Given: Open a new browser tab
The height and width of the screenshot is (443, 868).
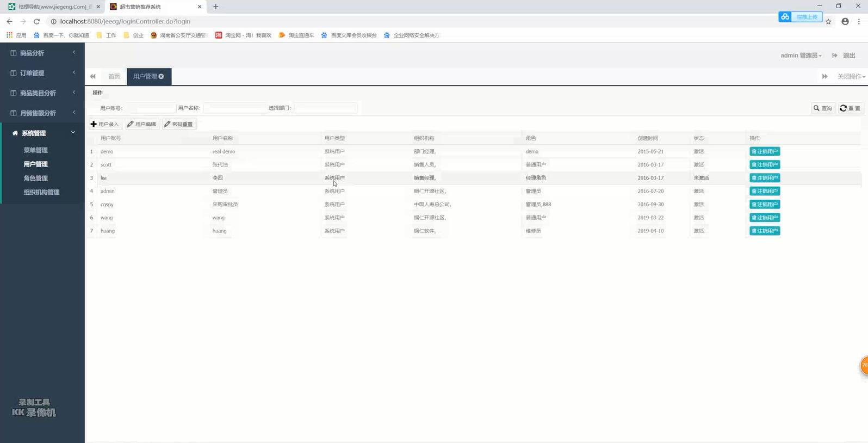Looking at the screenshot, I should (216, 7).
